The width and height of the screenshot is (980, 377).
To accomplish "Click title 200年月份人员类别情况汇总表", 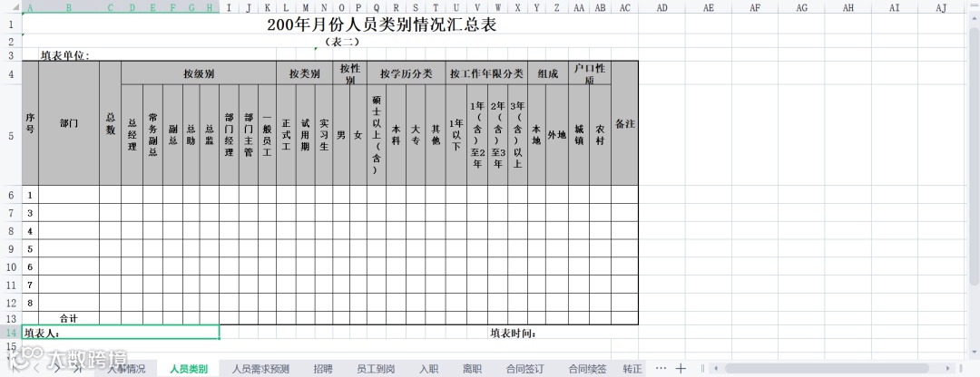I will [x=382, y=25].
